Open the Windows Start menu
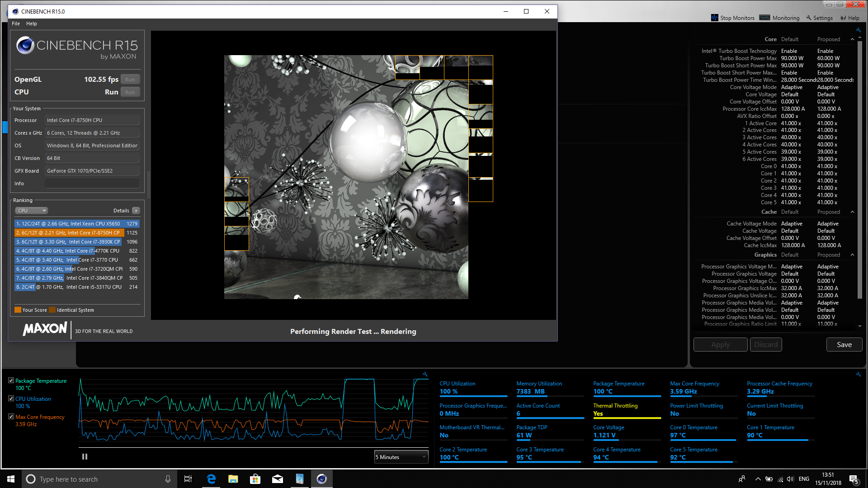Screen dimensions: 868x488 (x=11, y=479)
